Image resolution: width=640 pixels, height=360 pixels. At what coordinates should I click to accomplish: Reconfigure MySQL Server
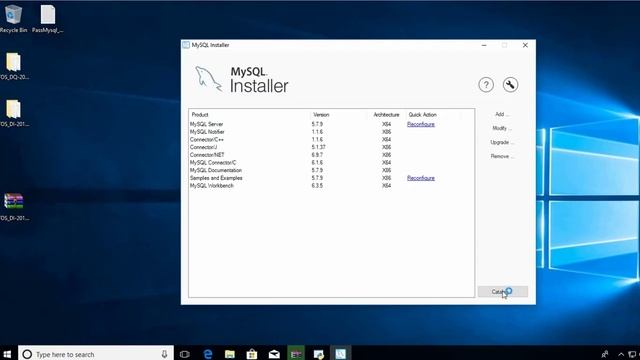[421, 124]
